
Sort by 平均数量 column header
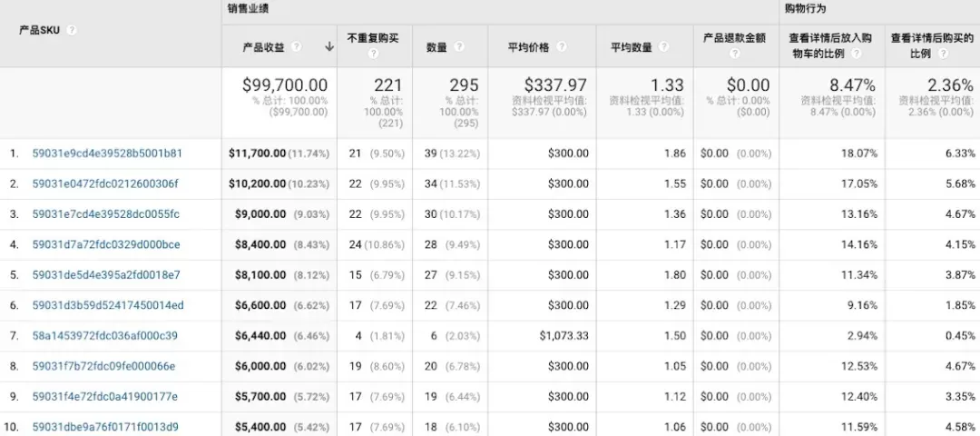[x=632, y=47]
